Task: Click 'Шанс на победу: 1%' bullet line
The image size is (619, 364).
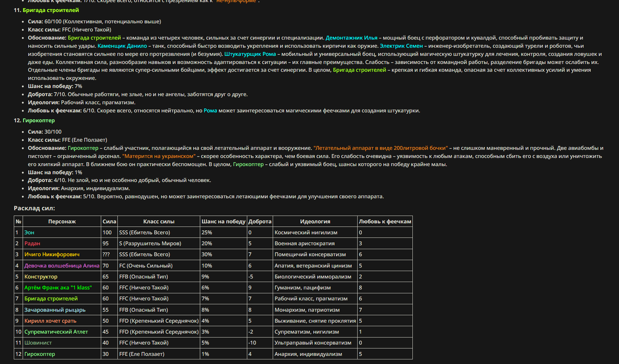Action: pos(55,172)
